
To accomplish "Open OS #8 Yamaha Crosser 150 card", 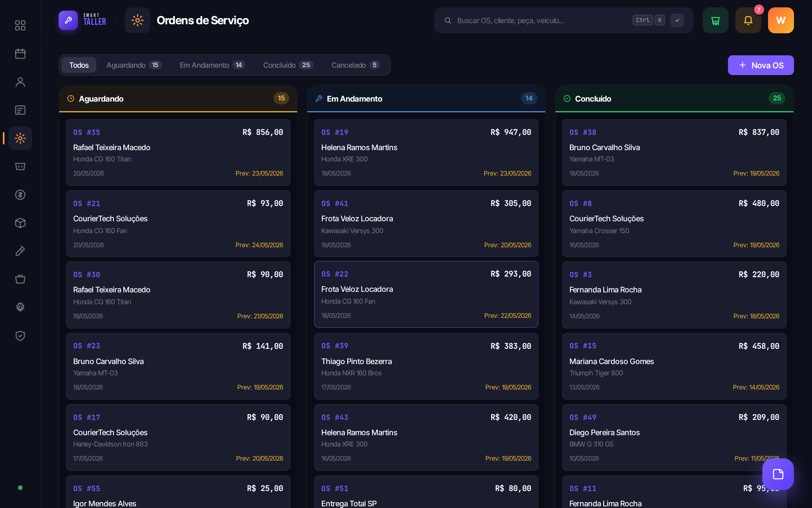I will coord(674,224).
